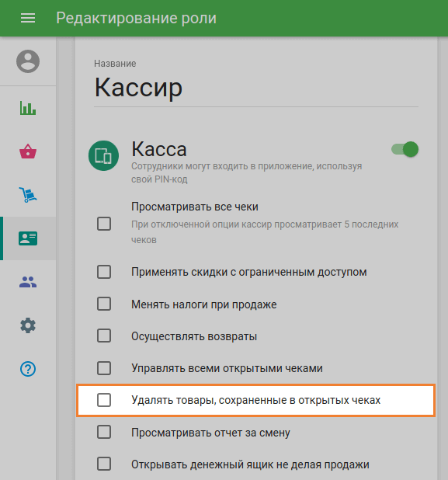Screen dimensions: 448x480
Task: Check Удалять товары, сохраненные в открытых чеках
Action: (104, 400)
